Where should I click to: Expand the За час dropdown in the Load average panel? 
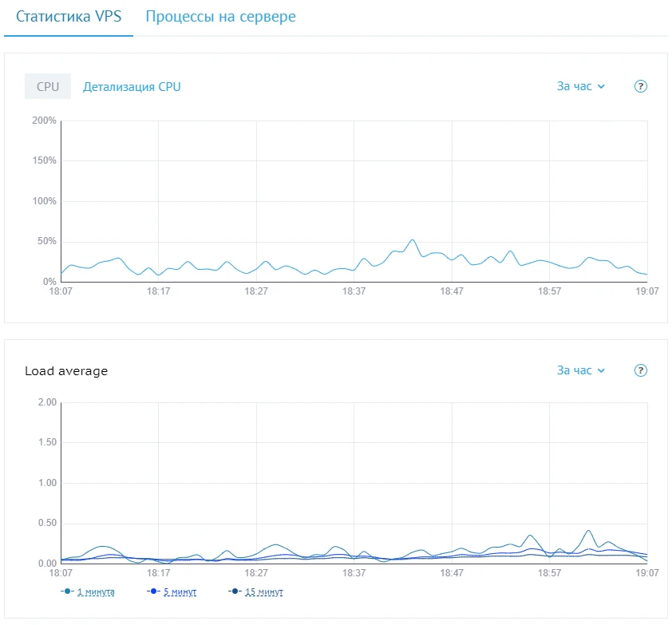coord(581,370)
